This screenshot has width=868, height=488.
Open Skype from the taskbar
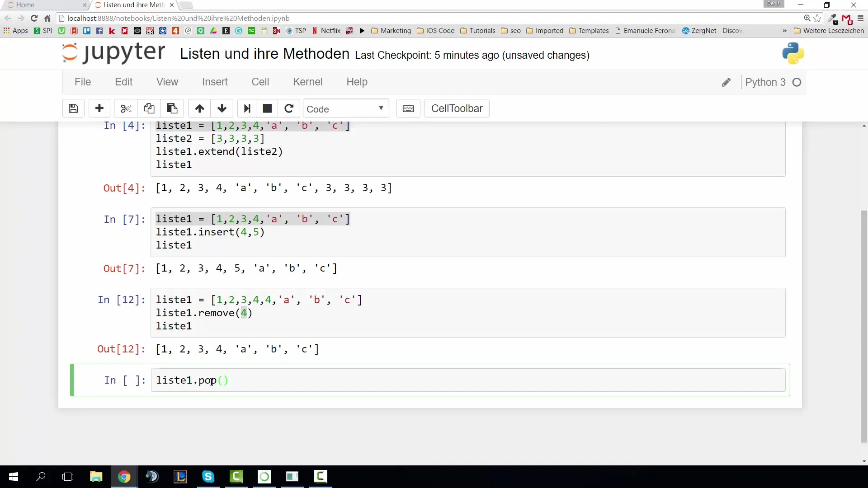point(208,477)
